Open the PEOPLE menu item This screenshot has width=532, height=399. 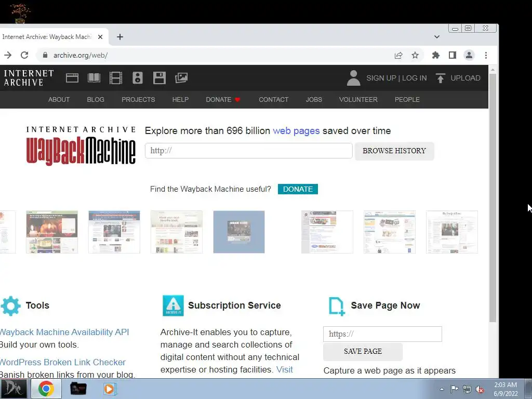pyautogui.click(x=407, y=99)
